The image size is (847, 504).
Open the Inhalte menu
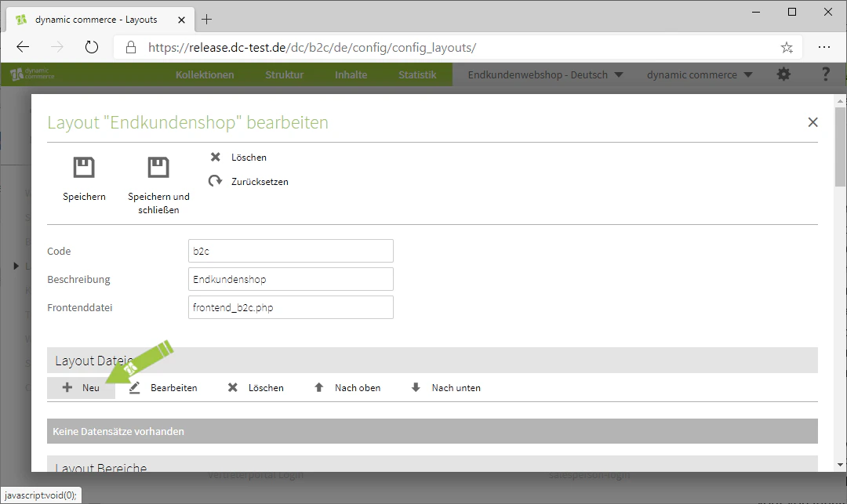pos(351,74)
